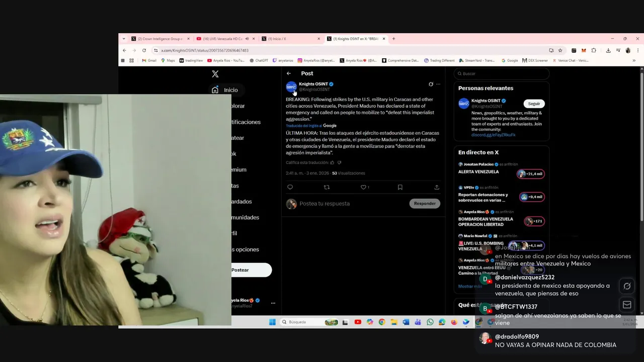Image resolution: width=644 pixels, height=362 pixels.
Task: Click the Knights OSINT name on the post
Action: (x=313, y=84)
